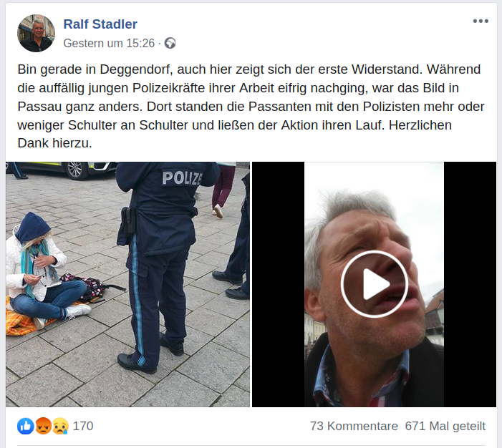
Task: Click the crying sad reaction icon
Action: point(60,426)
